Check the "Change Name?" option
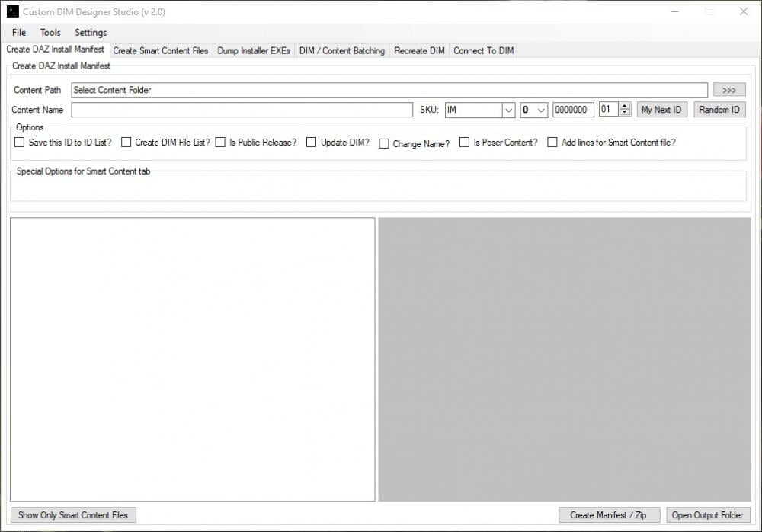Screen dimensions: 762x532 [386, 143]
